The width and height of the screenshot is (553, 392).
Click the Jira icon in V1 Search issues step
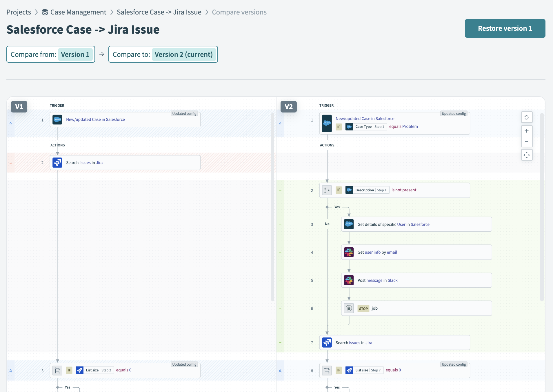pyautogui.click(x=57, y=163)
